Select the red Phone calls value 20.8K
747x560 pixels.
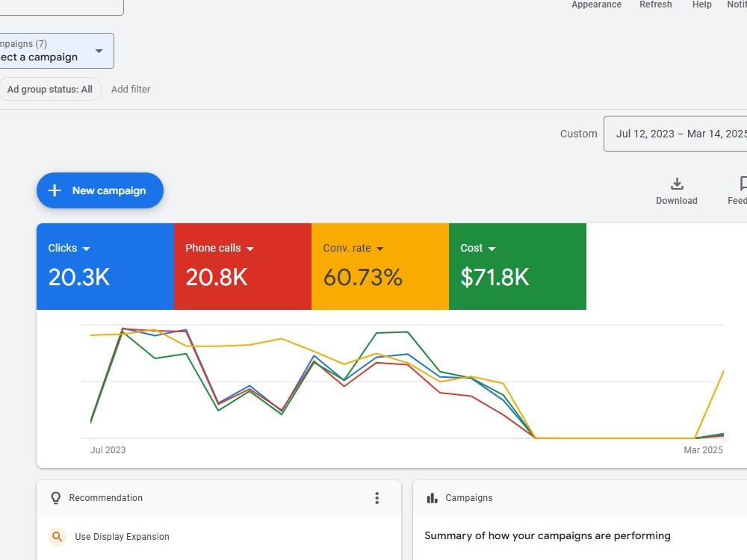pyautogui.click(x=217, y=277)
